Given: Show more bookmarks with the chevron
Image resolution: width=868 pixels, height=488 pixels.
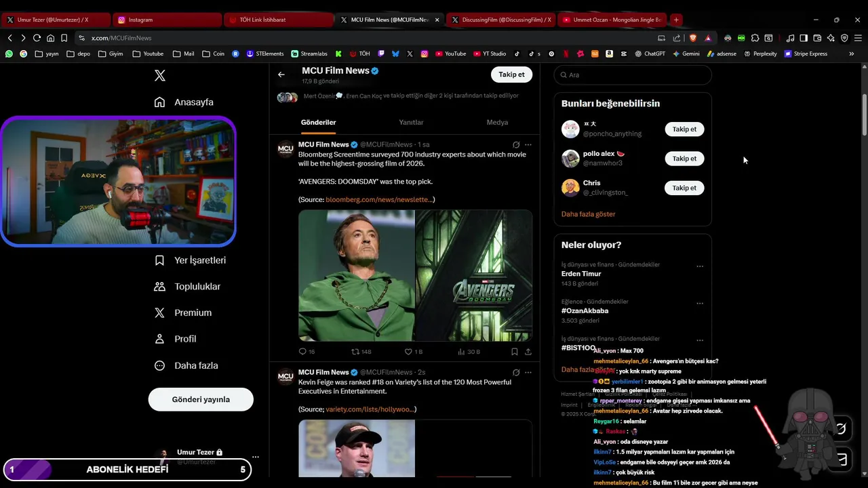Looking at the screenshot, I should tap(852, 54).
